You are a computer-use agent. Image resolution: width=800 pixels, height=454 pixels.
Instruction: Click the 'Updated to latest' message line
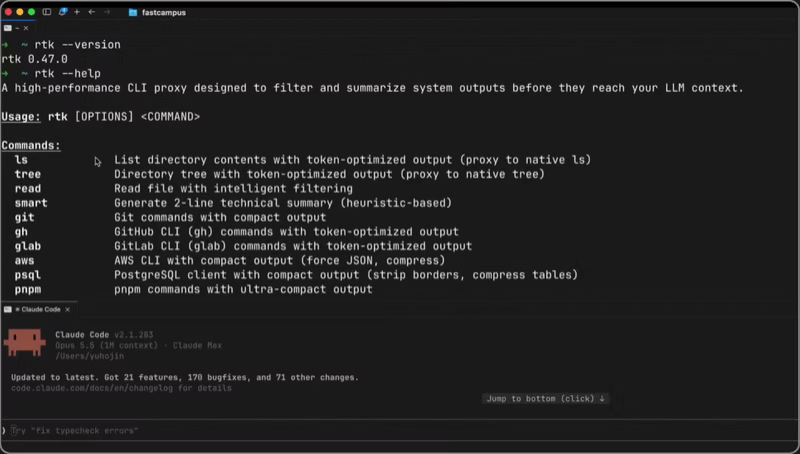(185, 377)
